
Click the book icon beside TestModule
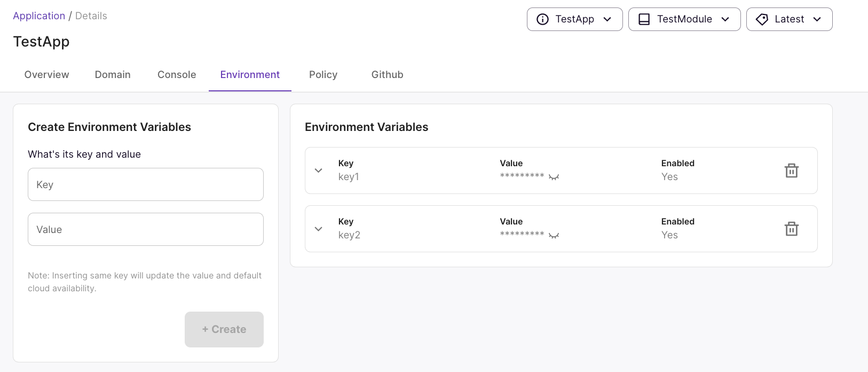[644, 19]
